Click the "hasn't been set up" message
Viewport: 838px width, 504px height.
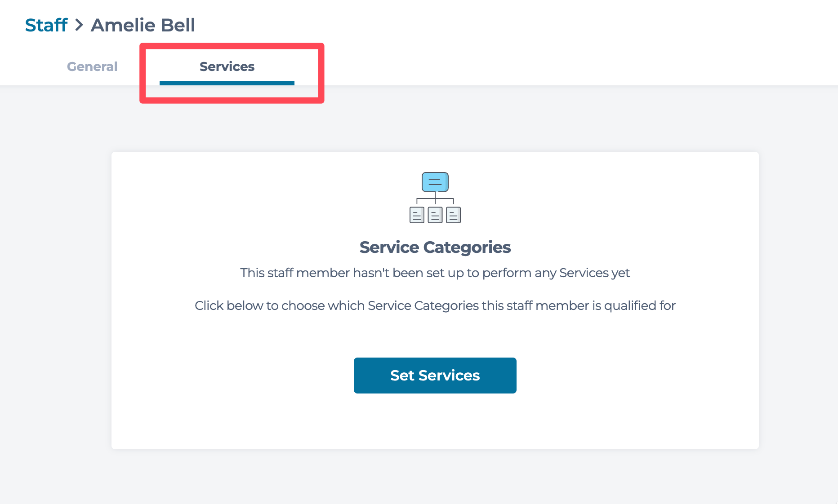coord(435,273)
